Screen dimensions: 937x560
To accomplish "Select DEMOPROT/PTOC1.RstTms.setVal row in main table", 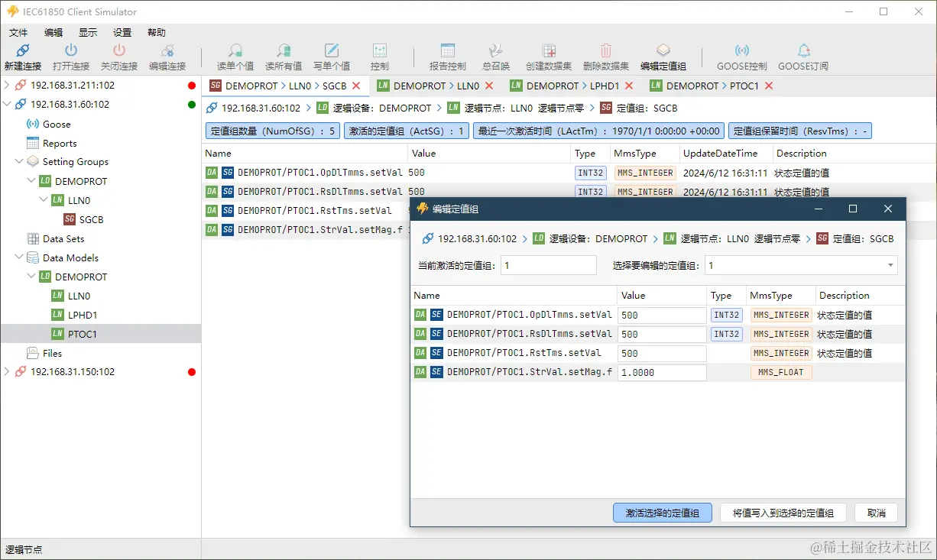I will coord(306,210).
